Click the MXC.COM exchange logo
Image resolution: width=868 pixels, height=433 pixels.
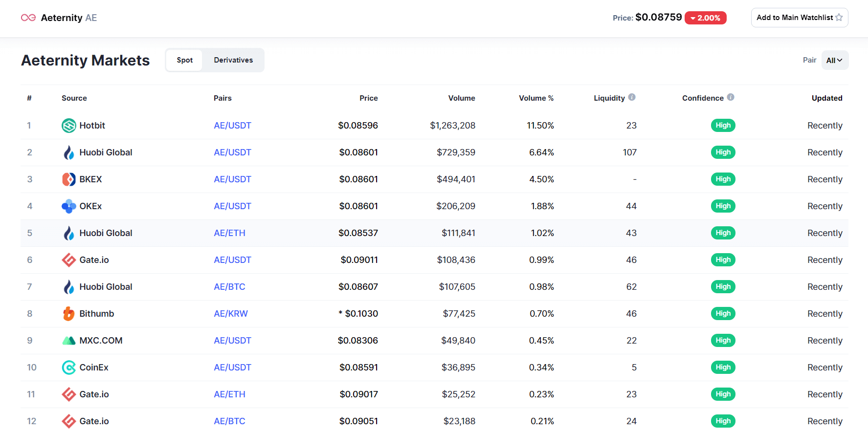69,341
